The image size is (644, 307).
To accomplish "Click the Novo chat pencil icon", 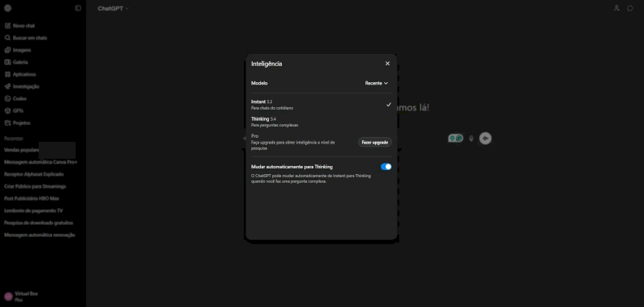I will pyautogui.click(x=7, y=26).
